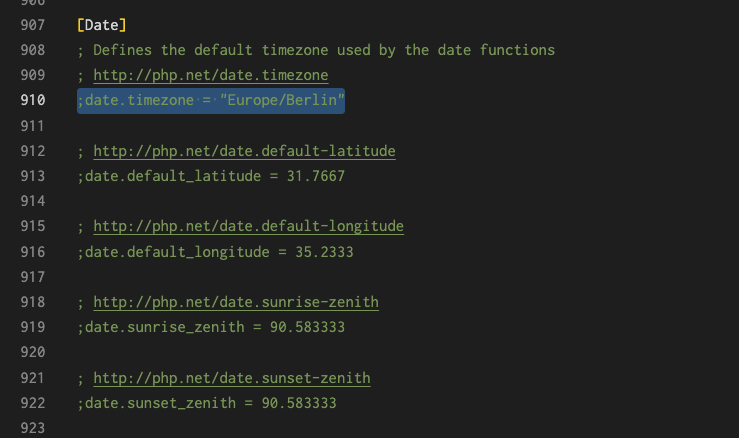Screen dimensions: 739x438
Task: Click line number 916 in the gutter
Action: pos(33,252)
